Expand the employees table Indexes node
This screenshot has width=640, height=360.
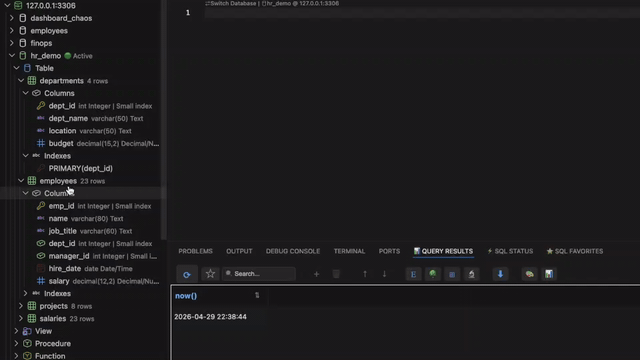click(25, 293)
